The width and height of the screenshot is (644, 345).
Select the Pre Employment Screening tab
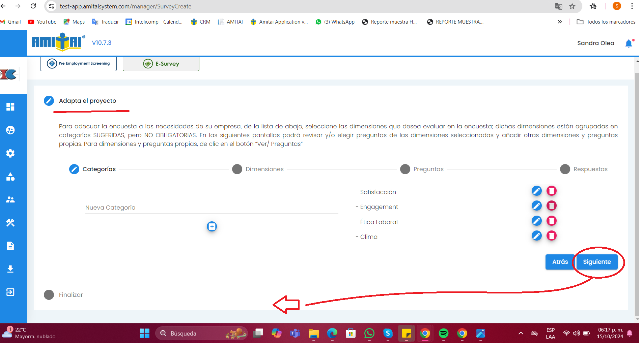click(x=78, y=64)
